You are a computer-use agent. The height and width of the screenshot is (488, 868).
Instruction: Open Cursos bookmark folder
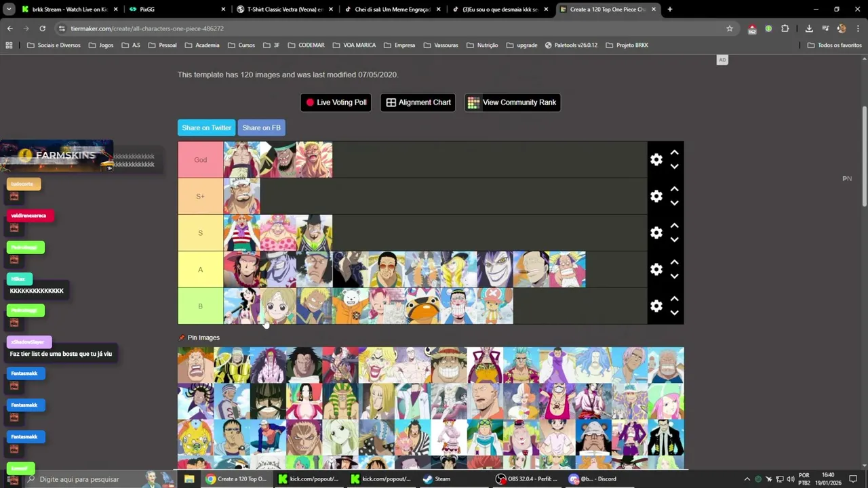pyautogui.click(x=241, y=45)
